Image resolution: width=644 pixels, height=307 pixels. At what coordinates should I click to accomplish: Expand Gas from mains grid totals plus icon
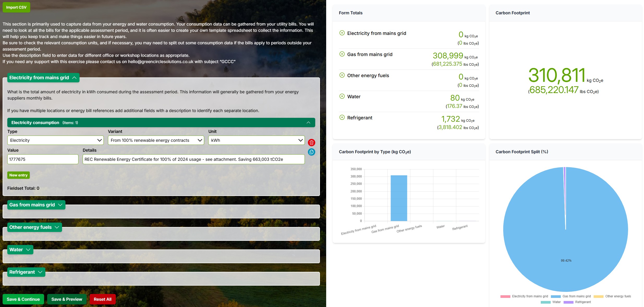pos(342,54)
